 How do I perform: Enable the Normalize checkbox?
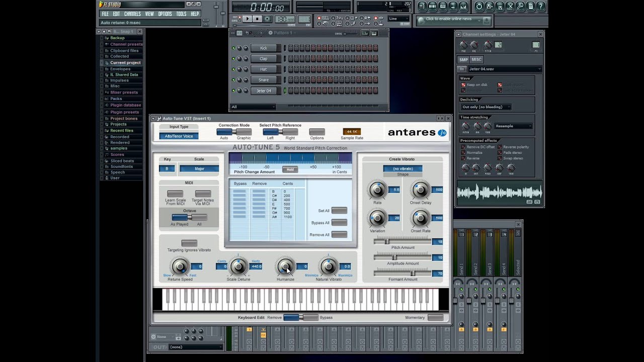pos(463,153)
